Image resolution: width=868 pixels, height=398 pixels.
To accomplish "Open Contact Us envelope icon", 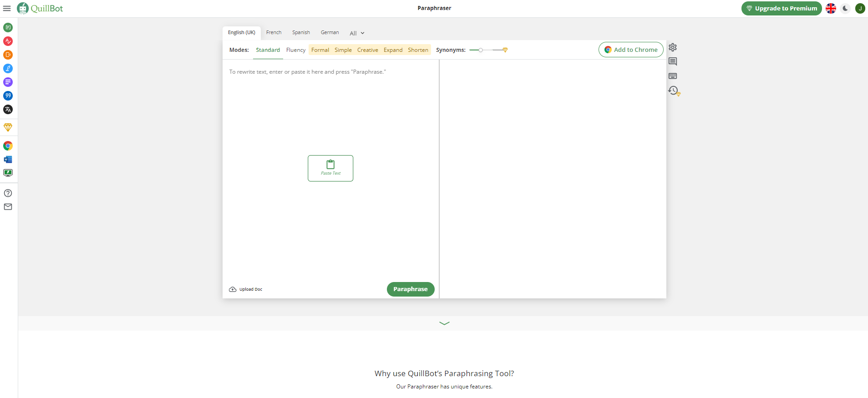I will point(8,207).
